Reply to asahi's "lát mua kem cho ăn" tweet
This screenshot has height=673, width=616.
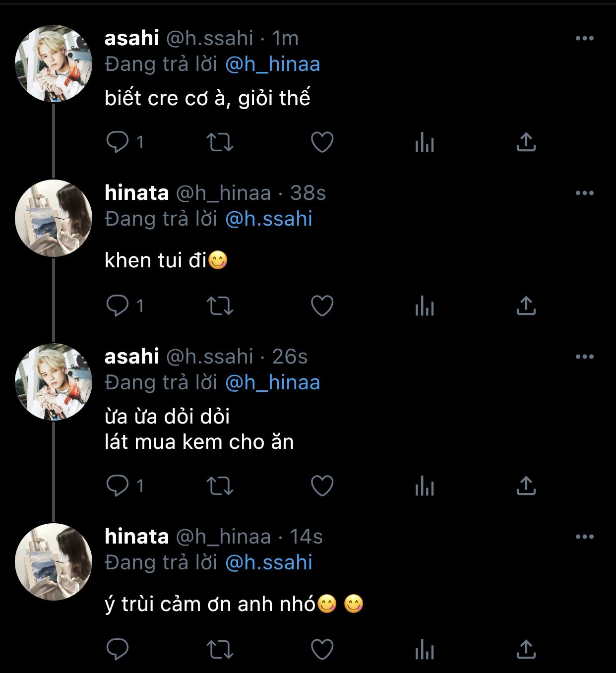pos(118,486)
